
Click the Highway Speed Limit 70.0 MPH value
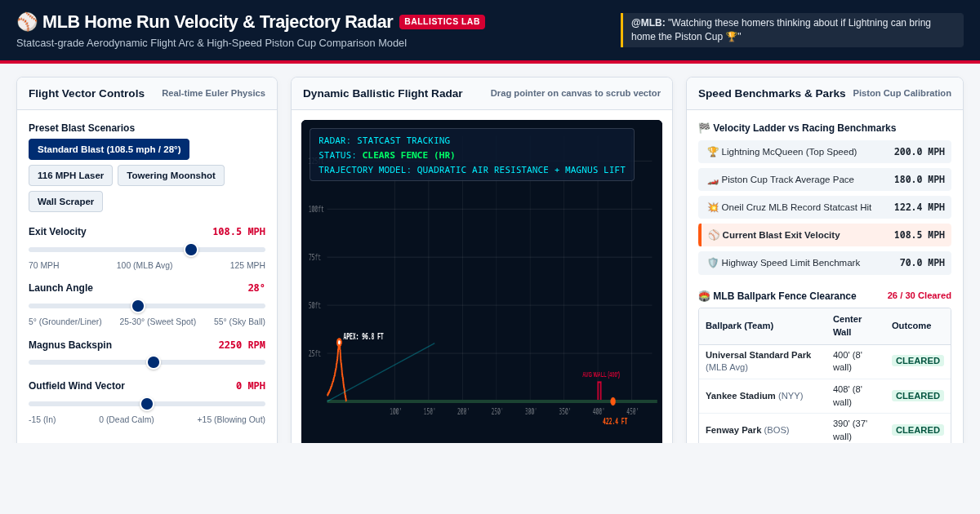point(922,263)
